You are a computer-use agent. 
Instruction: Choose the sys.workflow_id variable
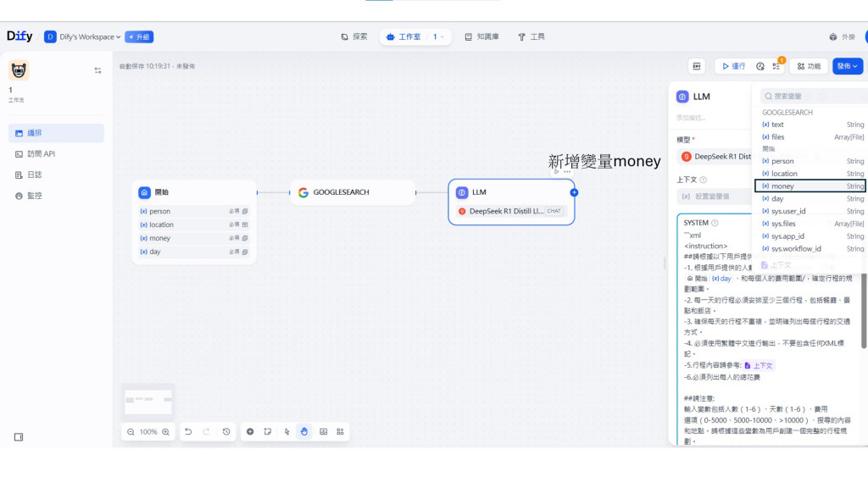tap(811, 249)
